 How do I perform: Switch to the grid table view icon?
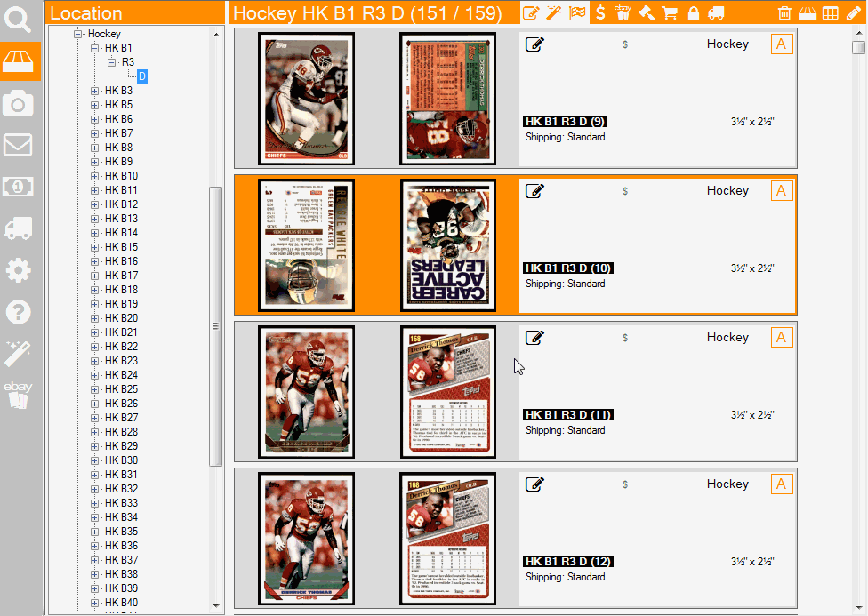(831, 13)
